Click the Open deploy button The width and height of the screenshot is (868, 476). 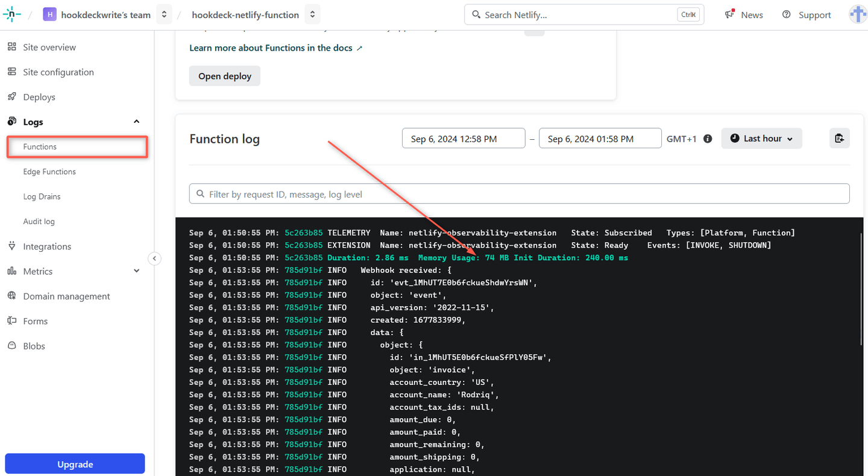point(224,75)
